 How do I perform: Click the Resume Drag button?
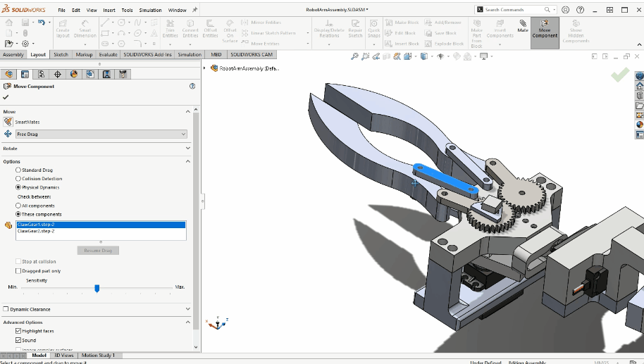98,251
